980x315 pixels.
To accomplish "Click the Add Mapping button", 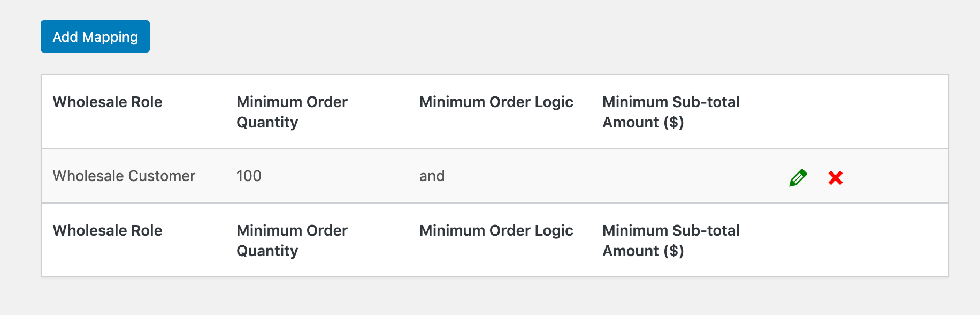I will (95, 36).
